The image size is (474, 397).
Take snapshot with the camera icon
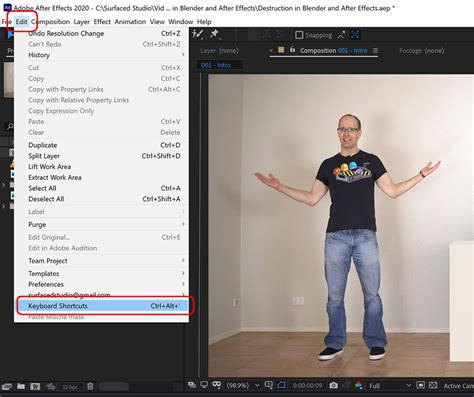point(334,385)
